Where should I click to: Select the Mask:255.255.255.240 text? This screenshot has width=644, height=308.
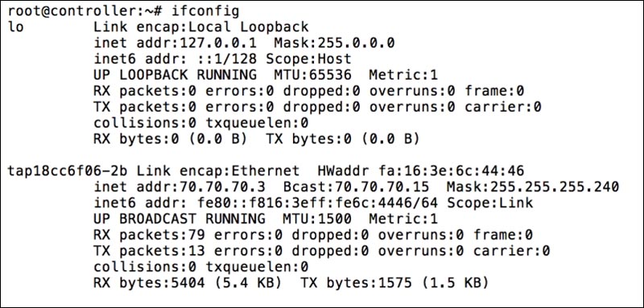coord(533,187)
